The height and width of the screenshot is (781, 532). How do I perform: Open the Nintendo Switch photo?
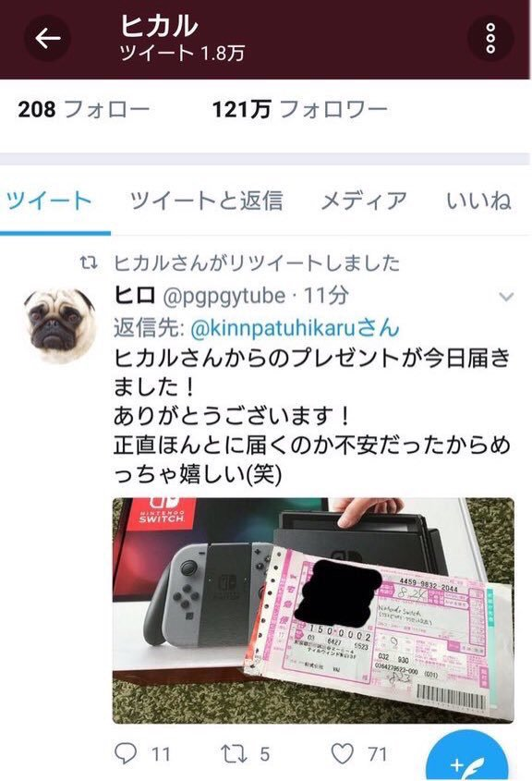[x=313, y=611]
